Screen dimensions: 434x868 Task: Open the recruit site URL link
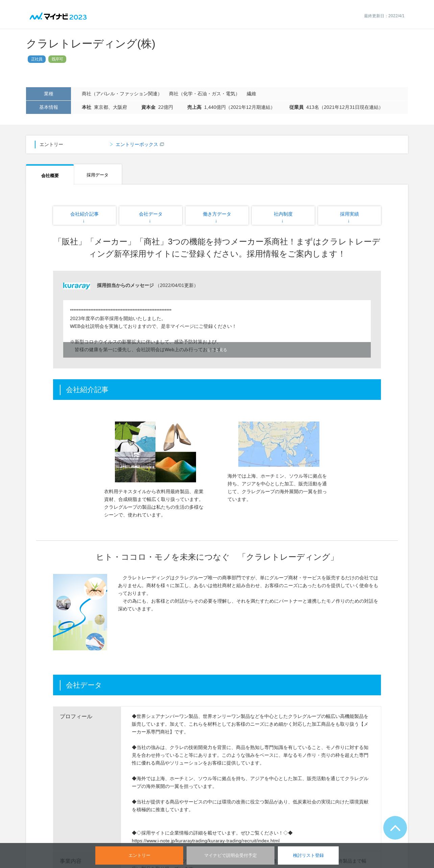[206, 840]
